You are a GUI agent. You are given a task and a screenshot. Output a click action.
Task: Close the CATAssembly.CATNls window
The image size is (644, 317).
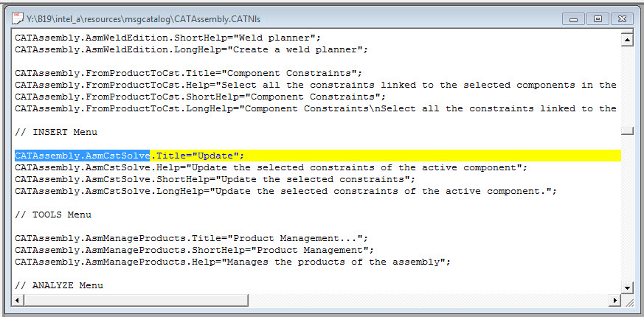[622, 19]
